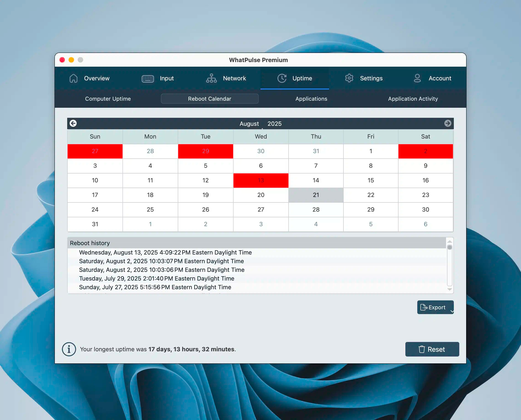Go to next month with right arrow
This screenshot has width=521, height=420.
[x=448, y=123]
